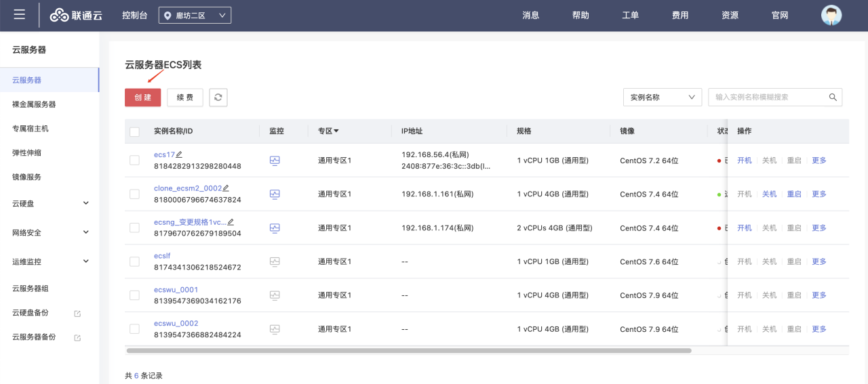Open the 实例名称 search type dropdown
The height and width of the screenshot is (384, 868).
(662, 98)
